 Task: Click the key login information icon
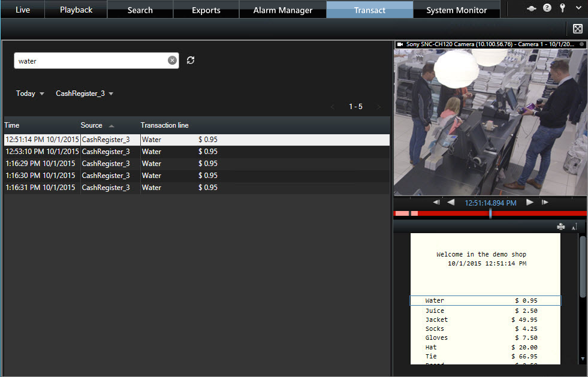pos(562,8)
